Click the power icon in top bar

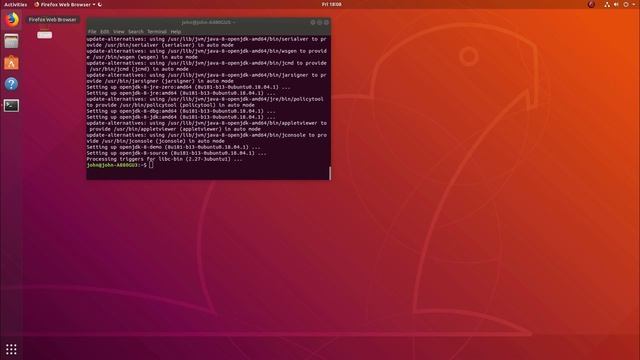pos(626,4)
